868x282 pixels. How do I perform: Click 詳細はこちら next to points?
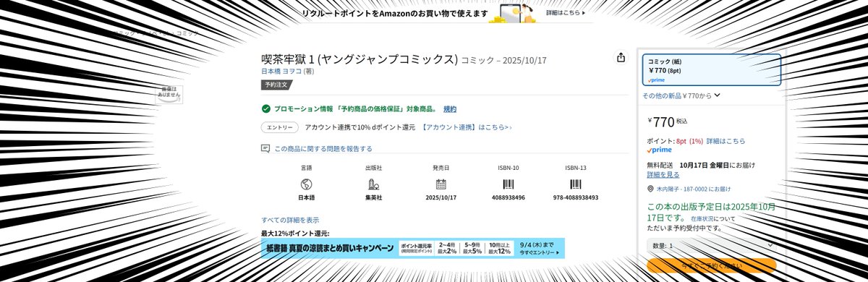[726, 141]
